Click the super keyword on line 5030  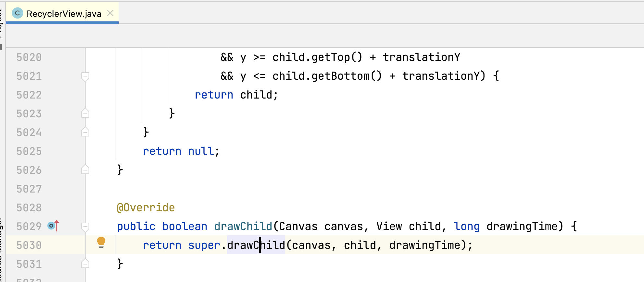tap(204, 245)
